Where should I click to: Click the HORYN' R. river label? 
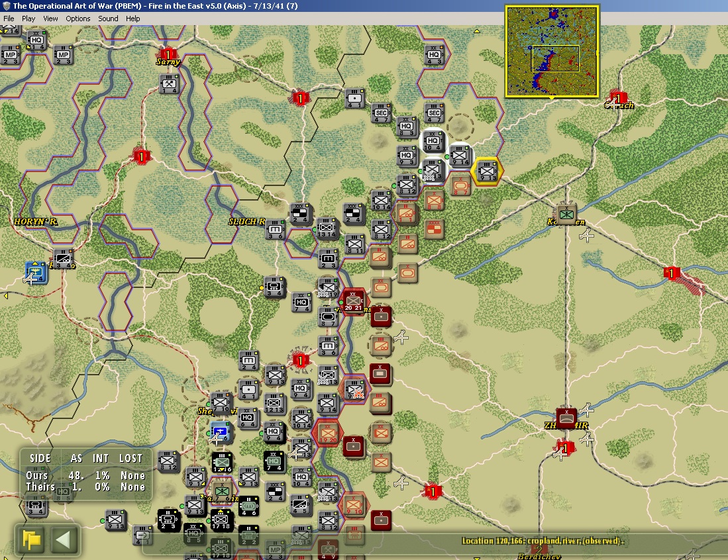tap(36, 222)
